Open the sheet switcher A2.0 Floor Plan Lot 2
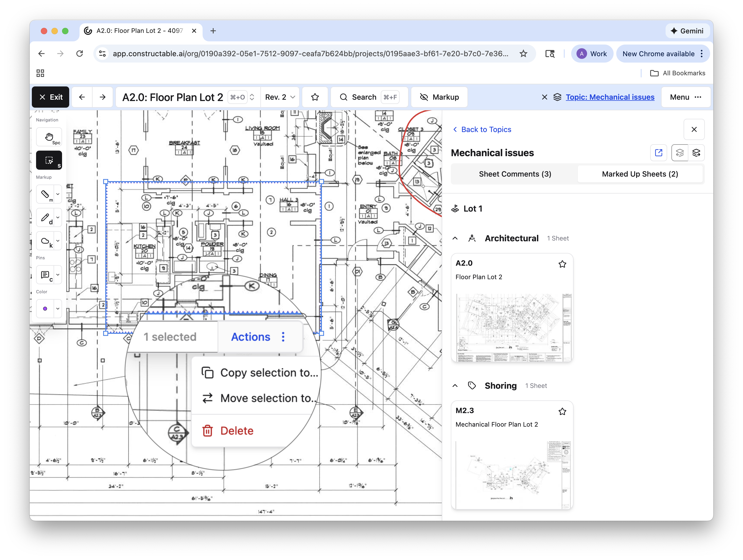 tap(188, 97)
